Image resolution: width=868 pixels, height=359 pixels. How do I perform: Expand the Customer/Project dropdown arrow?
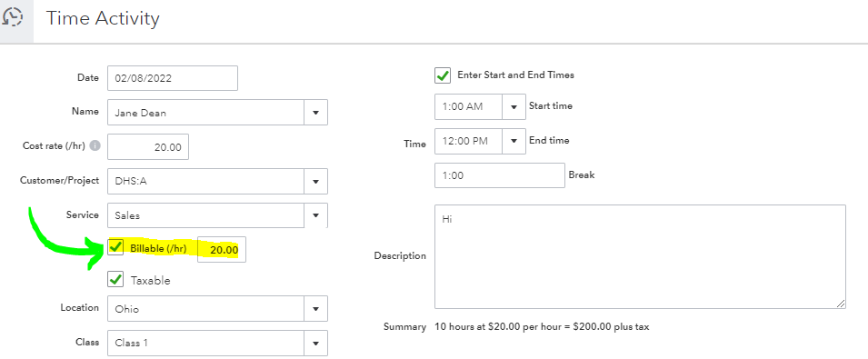pos(315,182)
